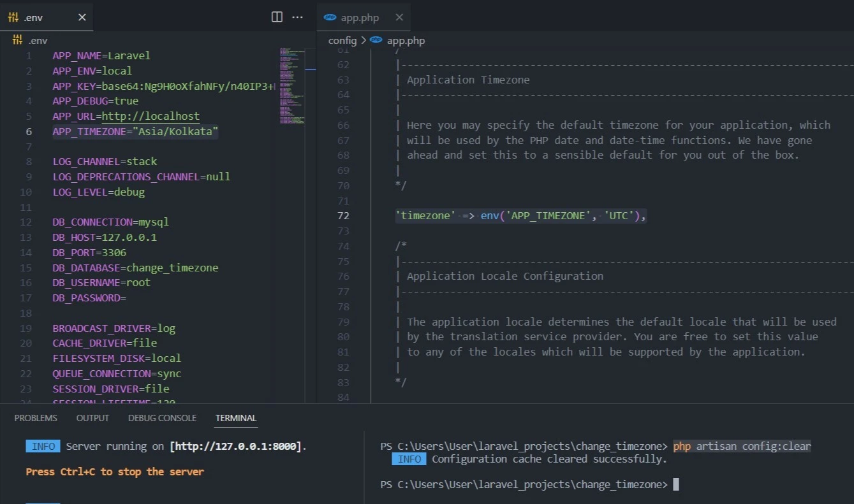Click the http://localhost link in .env
The height and width of the screenshot is (504, 854).
[151, 116]
